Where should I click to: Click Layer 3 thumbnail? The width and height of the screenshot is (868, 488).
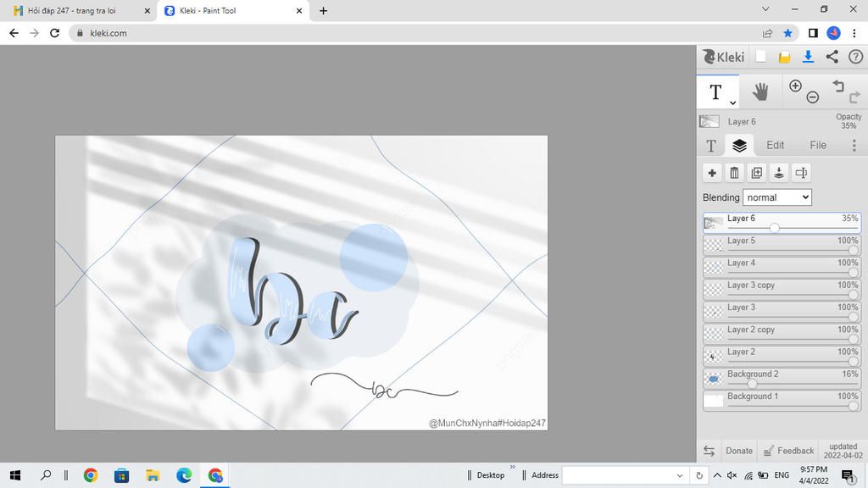click(x=714, y=312)
